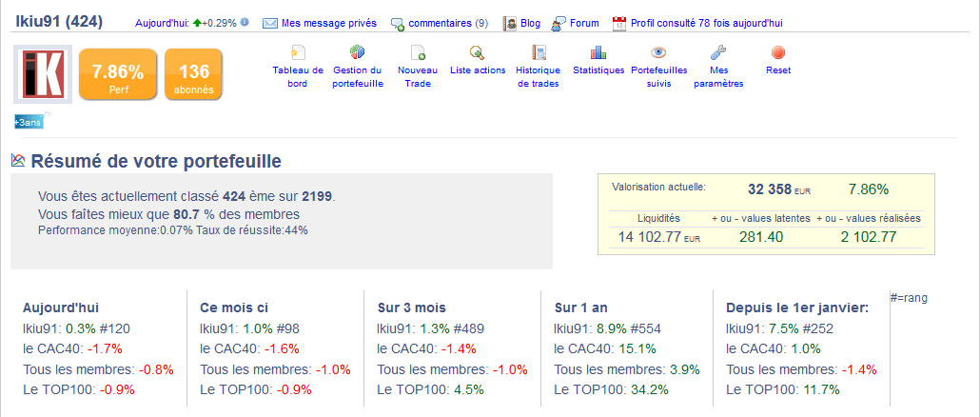Click the Nouveau Trade icon
Viewport: 980px width, 417px height.
[417, 53]
